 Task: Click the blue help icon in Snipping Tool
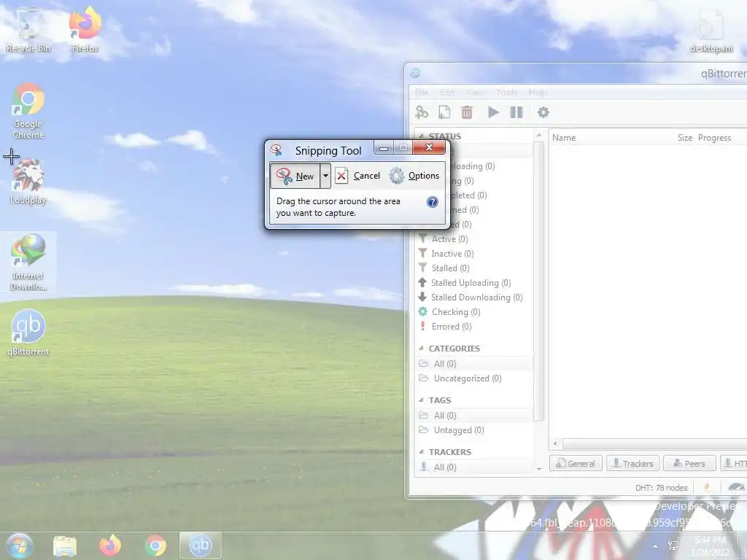[x=432, y=202]
